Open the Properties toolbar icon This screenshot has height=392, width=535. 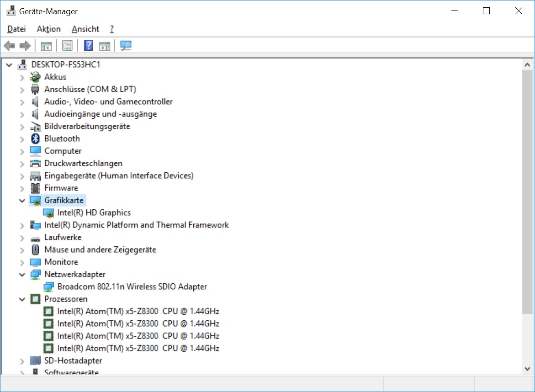pos(67,46)
